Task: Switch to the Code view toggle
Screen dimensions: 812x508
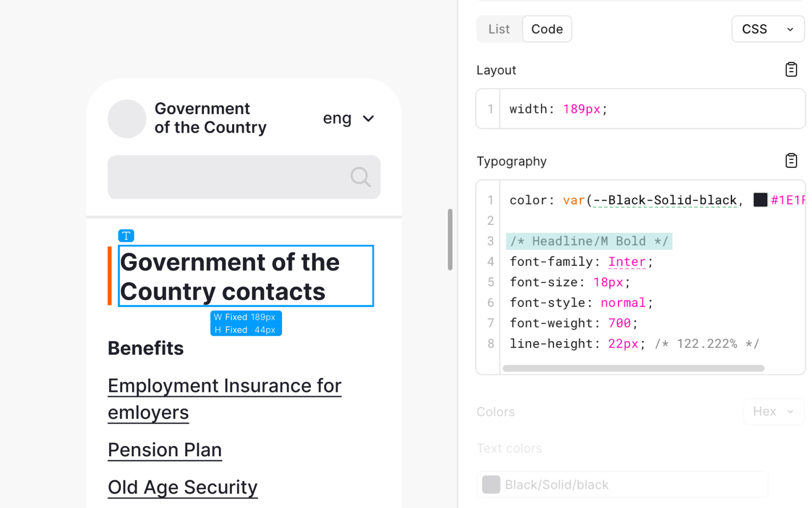Action: click(547, 29)
